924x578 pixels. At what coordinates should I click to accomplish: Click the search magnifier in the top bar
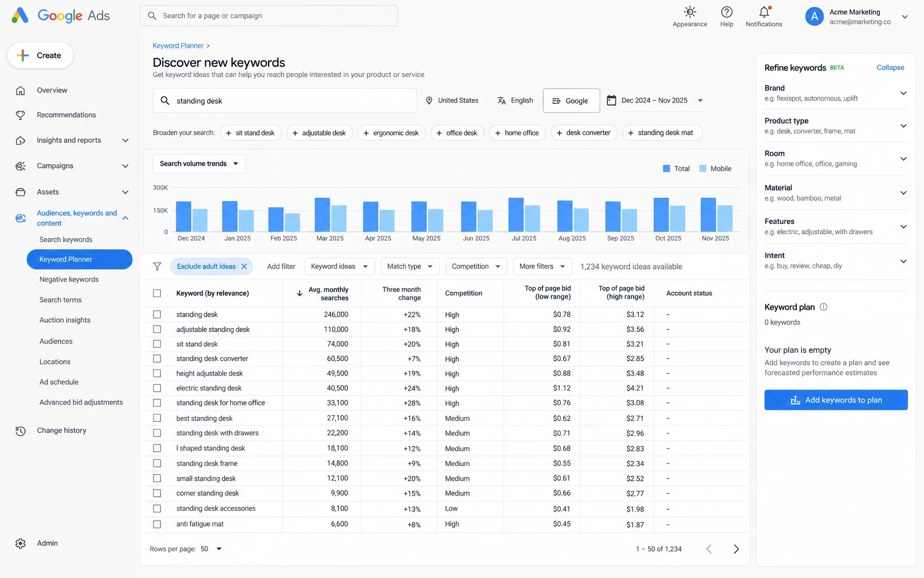pos(152,16)
